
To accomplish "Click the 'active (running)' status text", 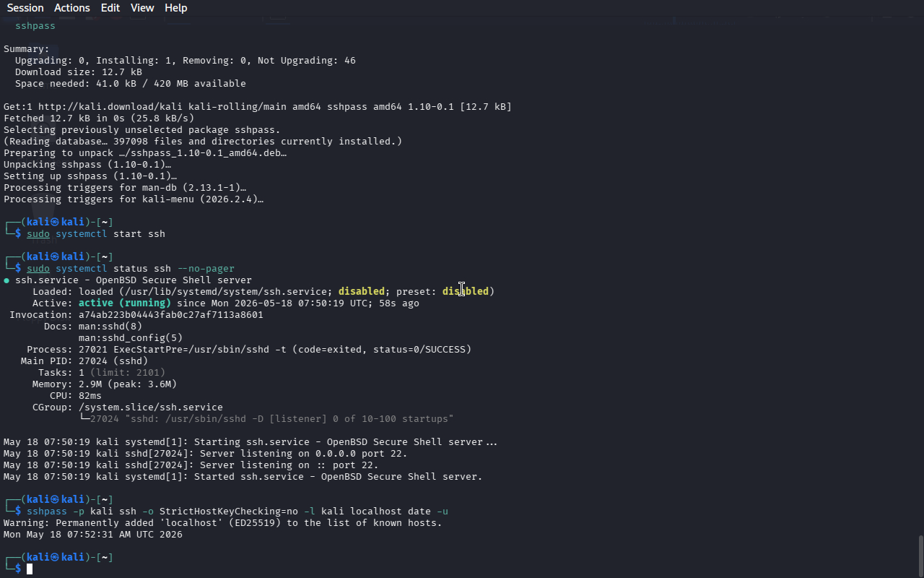I will tap(125, 303).
